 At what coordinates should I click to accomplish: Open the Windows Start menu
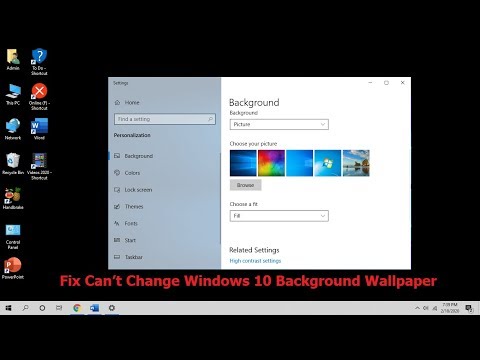tap(8, 308)
